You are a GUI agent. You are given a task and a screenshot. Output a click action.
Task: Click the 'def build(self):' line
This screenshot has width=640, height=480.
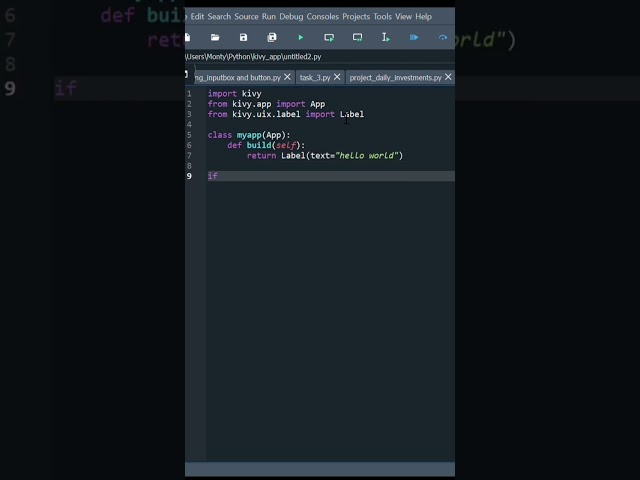coord(266,145)
